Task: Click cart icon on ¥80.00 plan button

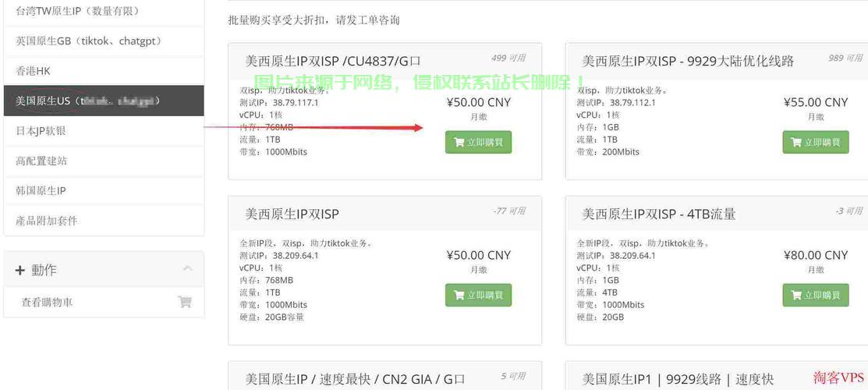Action: click(x=796, y=296)
